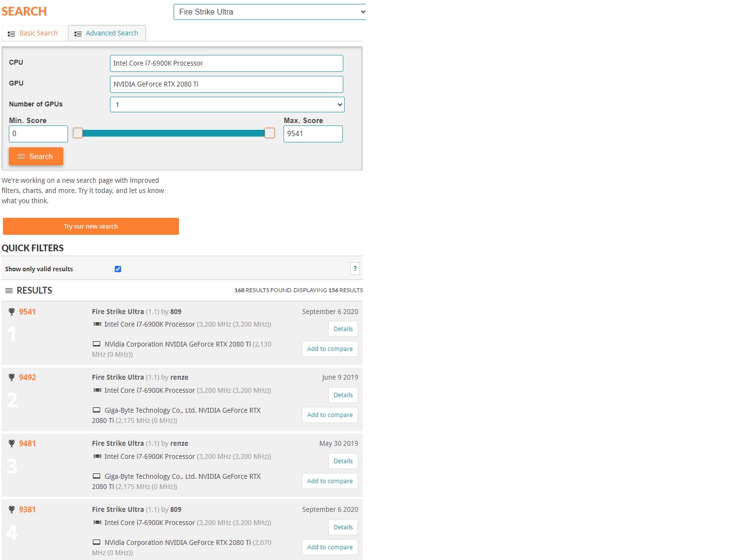View Details for the 9481 result

[343, 461]
